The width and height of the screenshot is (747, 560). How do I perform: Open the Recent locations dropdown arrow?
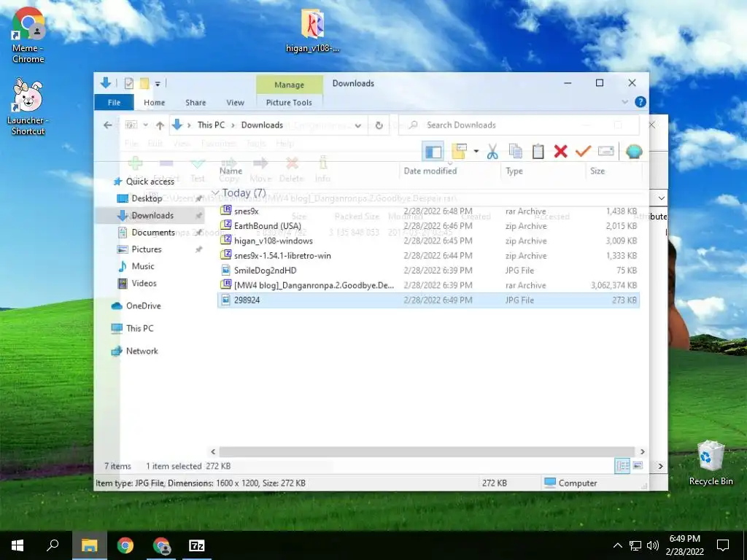click(x=146, y=125)
